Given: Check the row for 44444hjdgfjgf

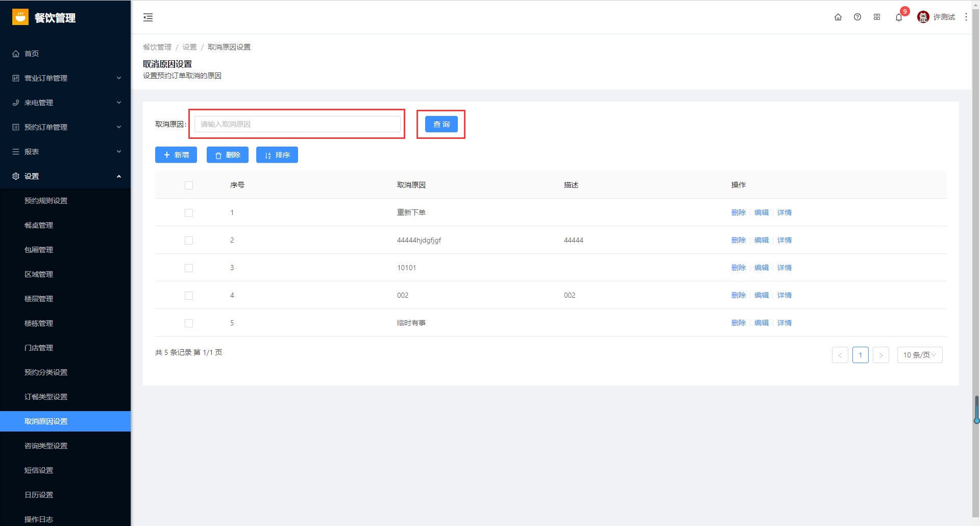Looking at the screenshot, I should point(189,241).
